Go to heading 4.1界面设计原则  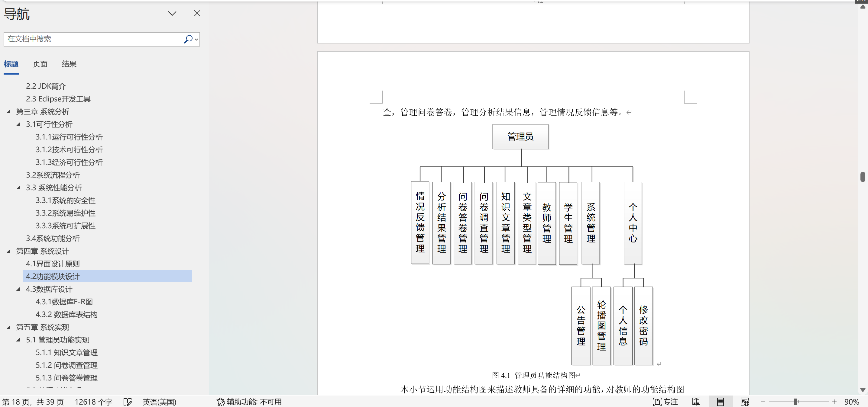(x=53, y=264)
